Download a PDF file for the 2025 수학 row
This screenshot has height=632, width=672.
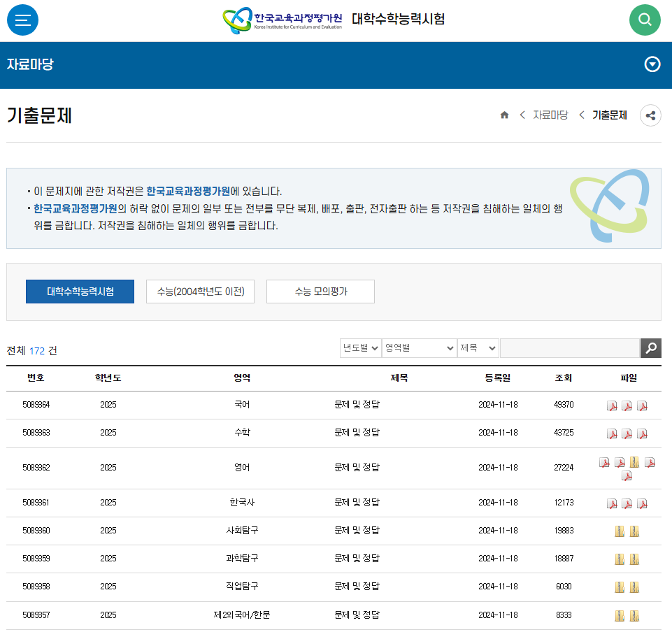pos(611,433)
